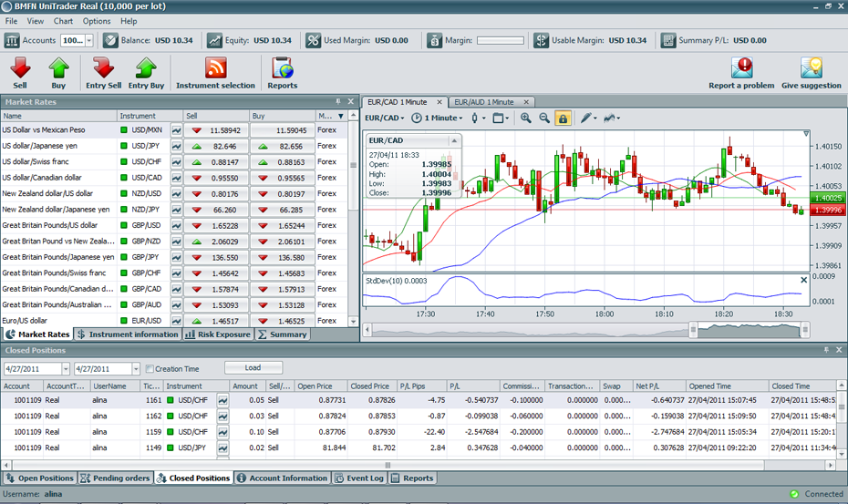The width and height of the screenshot is (848, 504).
Task: Zoom out on the chart
Action: pos(544,118)
